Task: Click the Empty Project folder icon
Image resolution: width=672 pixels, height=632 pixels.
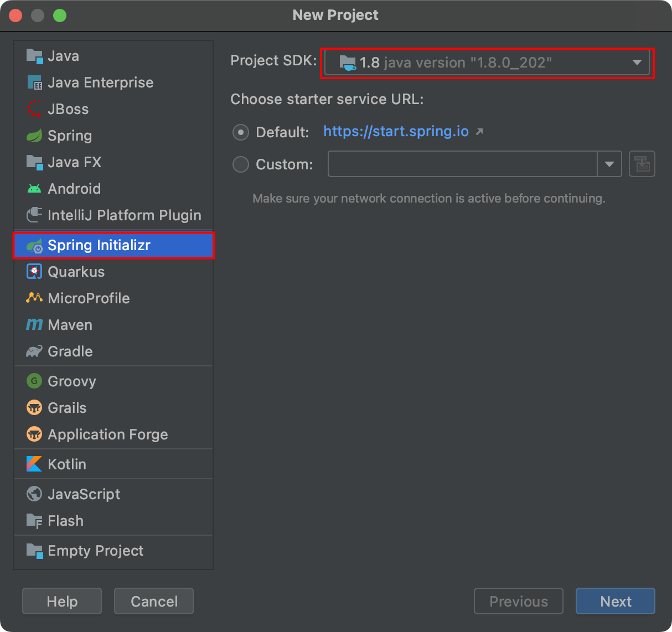Action: (34, 551)
